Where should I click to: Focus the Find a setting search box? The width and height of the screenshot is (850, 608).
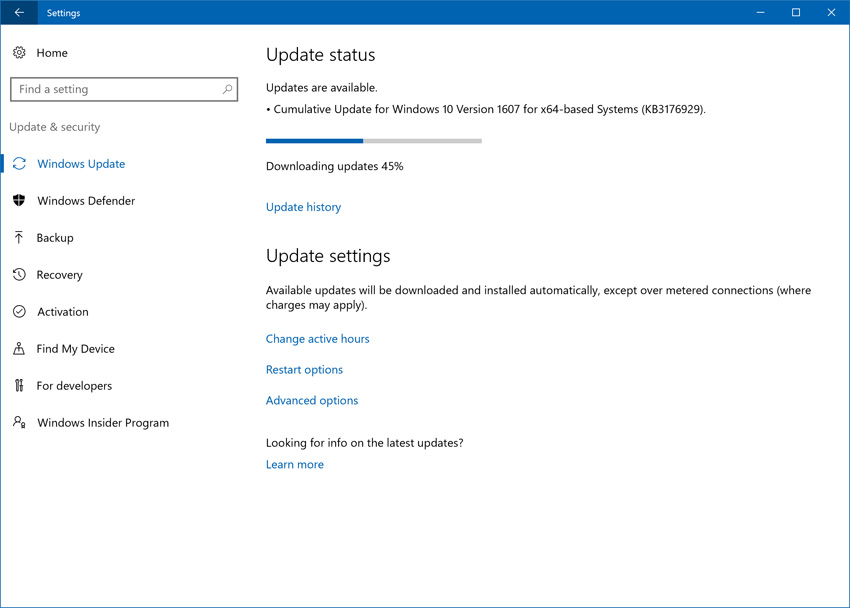115,89
